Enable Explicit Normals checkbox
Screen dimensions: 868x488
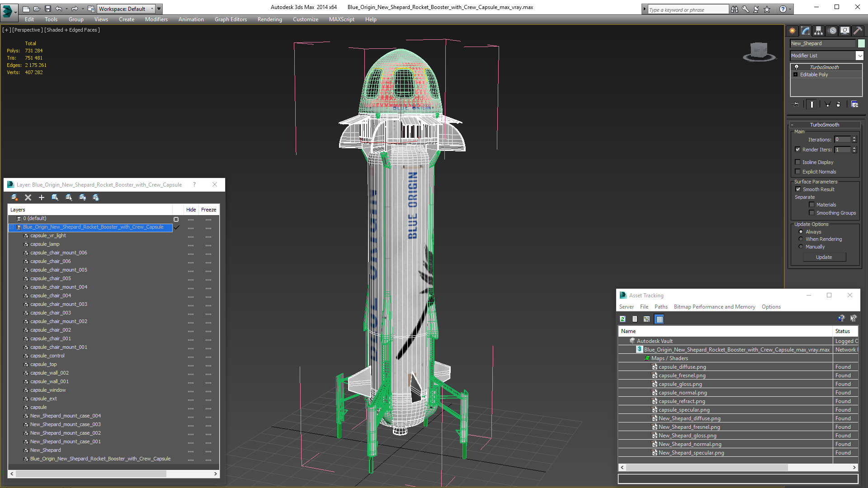click(x=798, y=172)
